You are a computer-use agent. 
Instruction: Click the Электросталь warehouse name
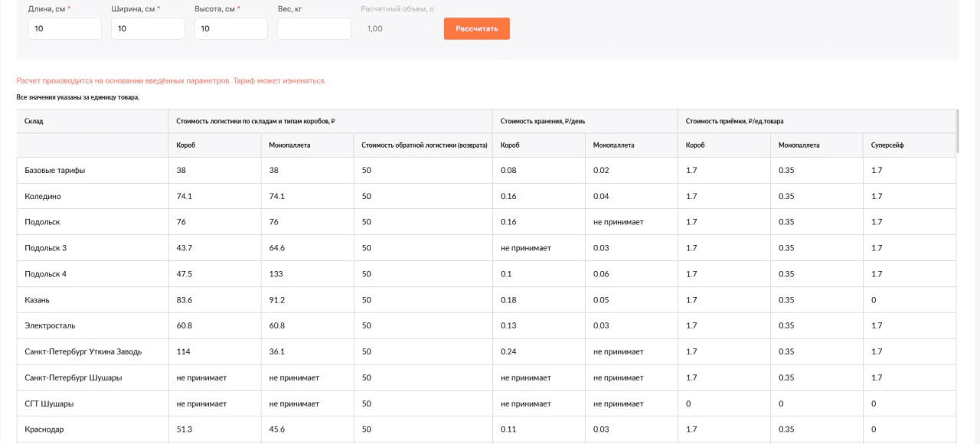[x=50, y=326]
